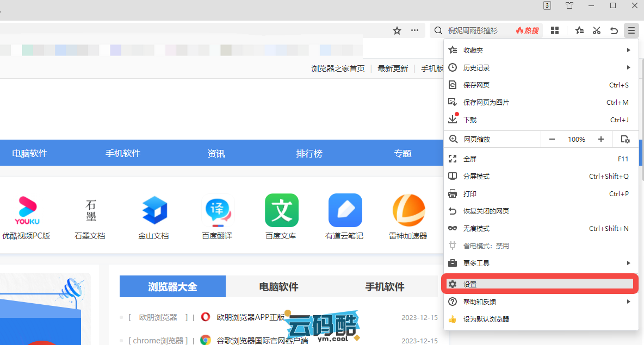644x345 pixels.
Task: Open the scissors screenshot tool
Action: click(x=597, y=30)
